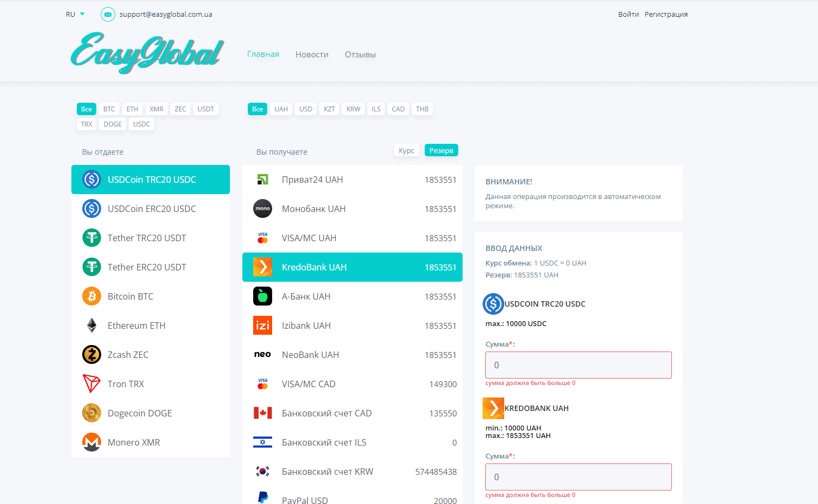Click the KredoBank arrow logo in list
The image size is (818, 504).
[262, 267]
